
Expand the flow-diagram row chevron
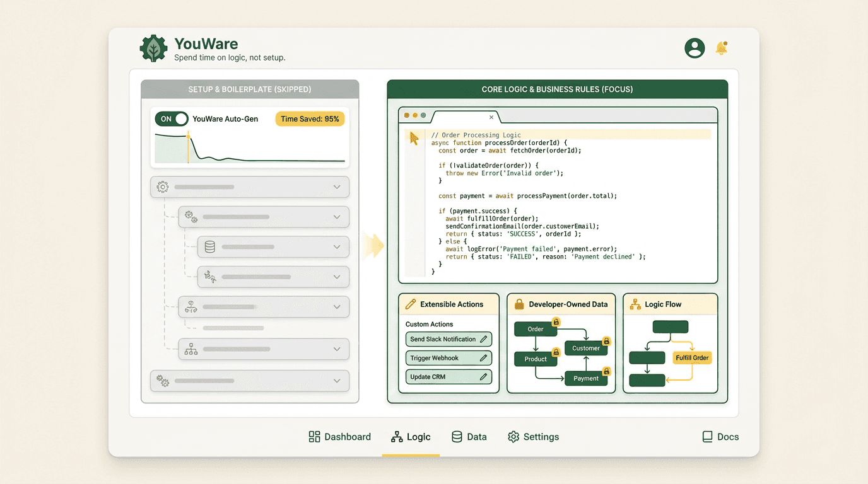point(337,307)
